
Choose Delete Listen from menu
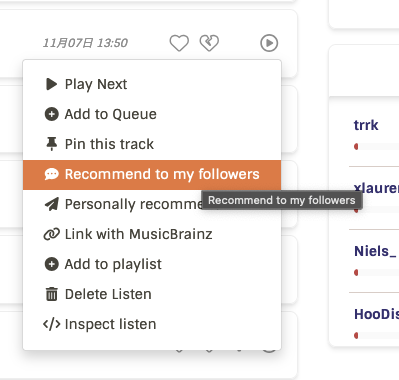coord(152,294)
